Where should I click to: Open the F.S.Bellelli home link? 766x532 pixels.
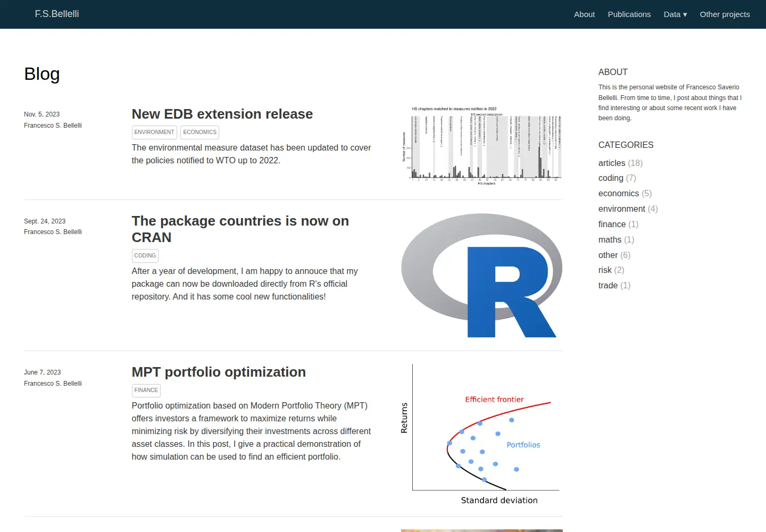(x=57, y=14)
